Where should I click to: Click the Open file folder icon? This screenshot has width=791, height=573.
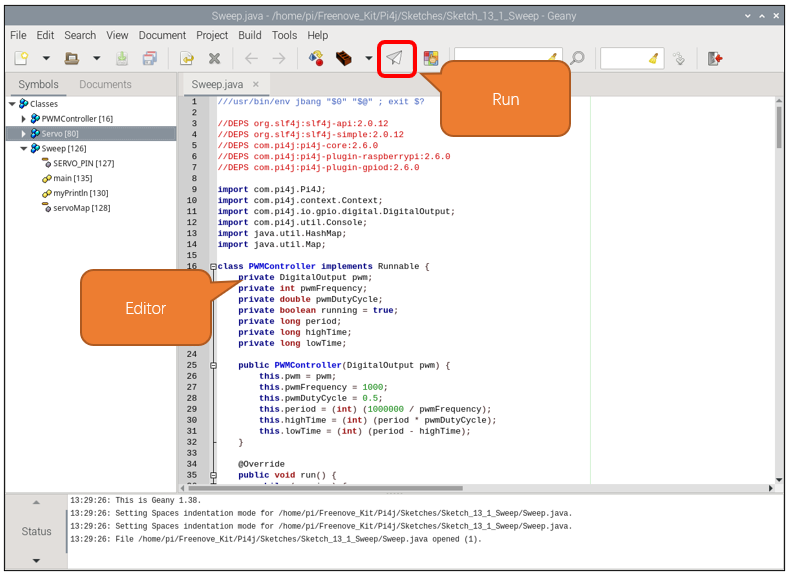[72, 59]
